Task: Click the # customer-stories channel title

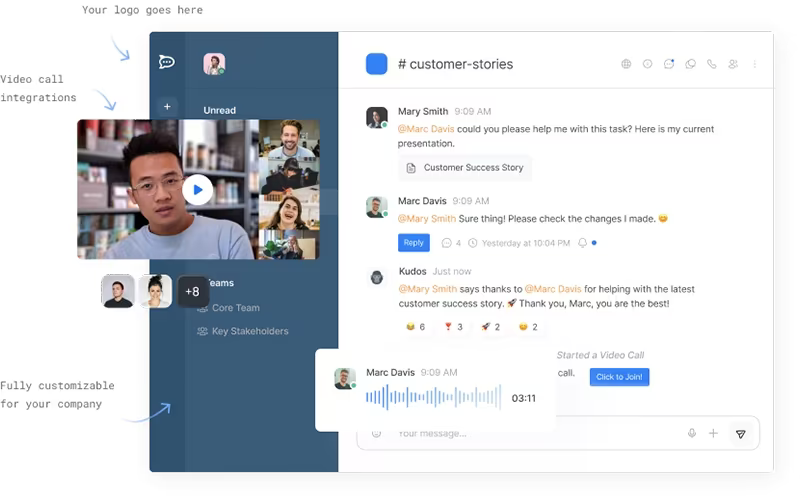Action: 456,64
